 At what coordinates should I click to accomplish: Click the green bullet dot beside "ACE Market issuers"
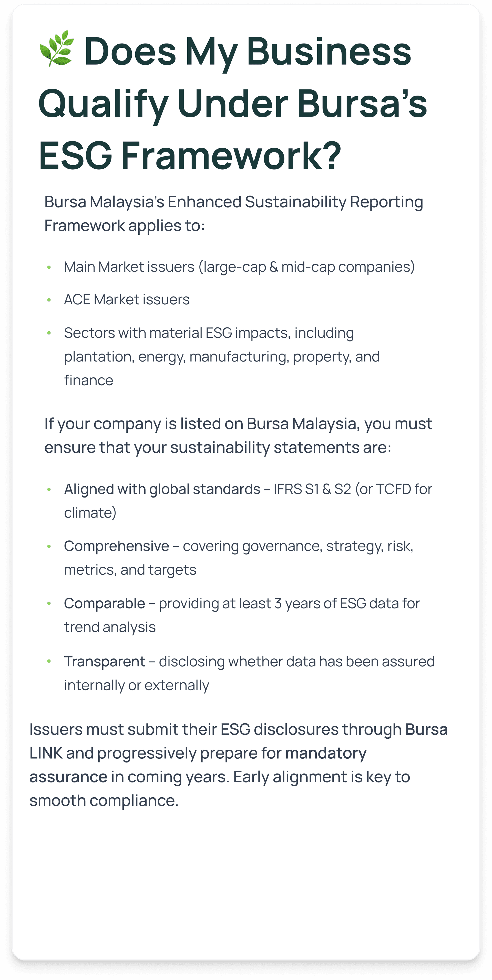coord(49,300)
